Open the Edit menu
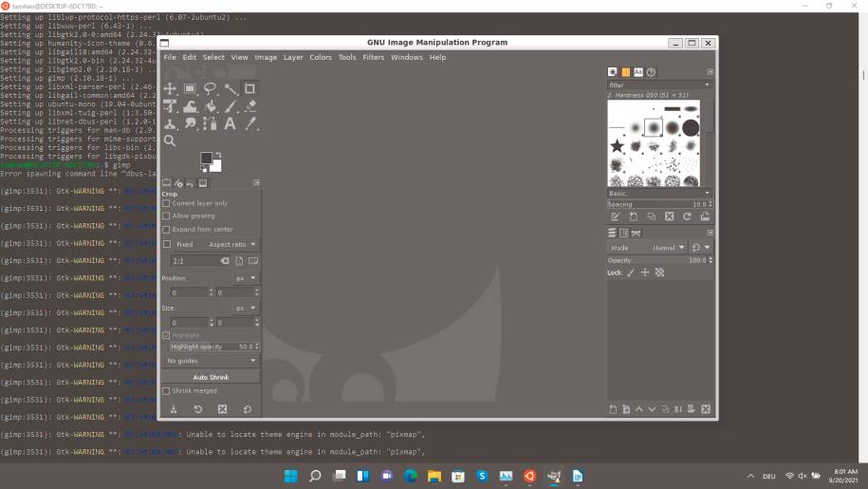 pos(190,57)
